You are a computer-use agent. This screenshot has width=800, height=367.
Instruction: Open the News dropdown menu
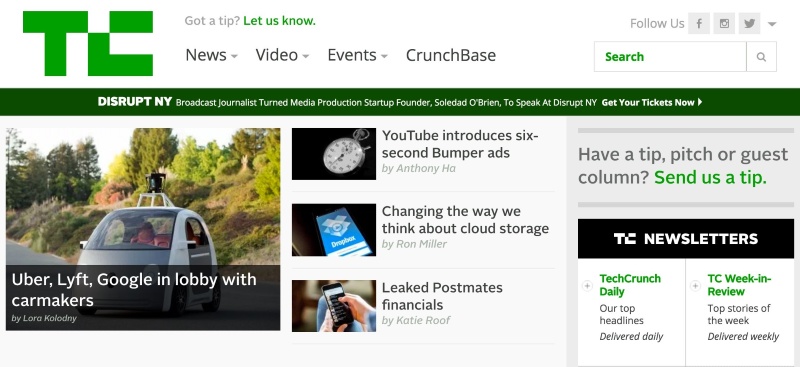(211, 55)
